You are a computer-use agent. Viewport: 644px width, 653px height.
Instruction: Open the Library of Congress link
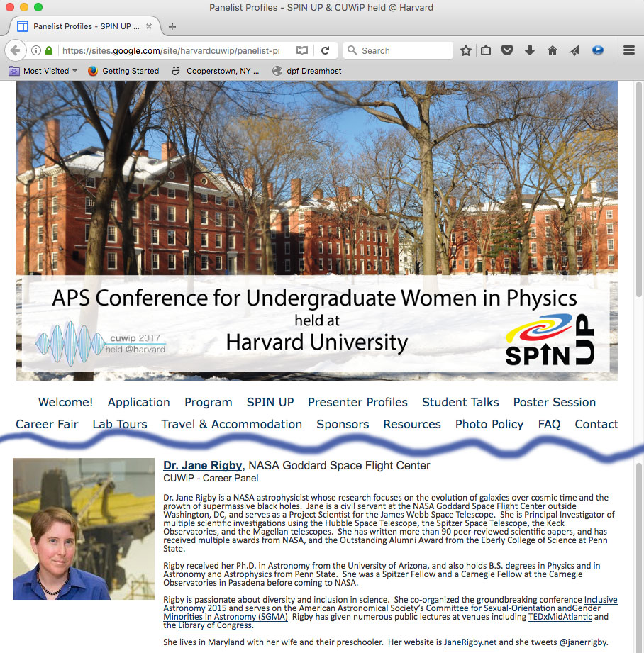tap(215, 625)
